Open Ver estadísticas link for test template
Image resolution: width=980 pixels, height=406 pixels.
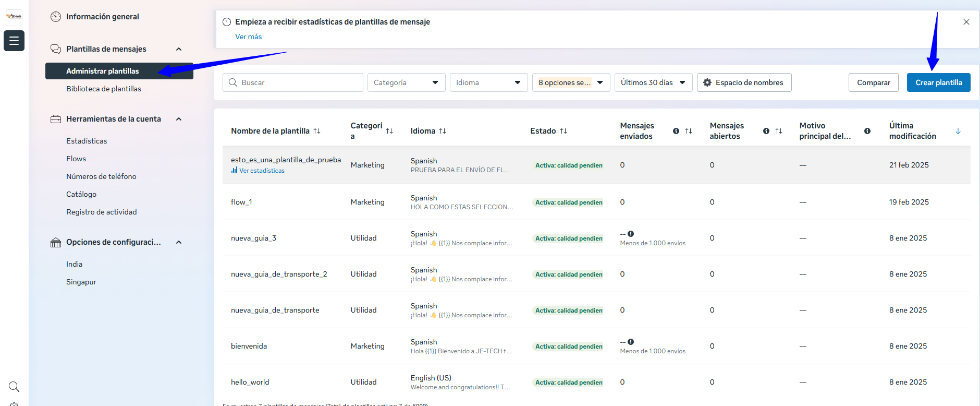[x=262, y=171]
